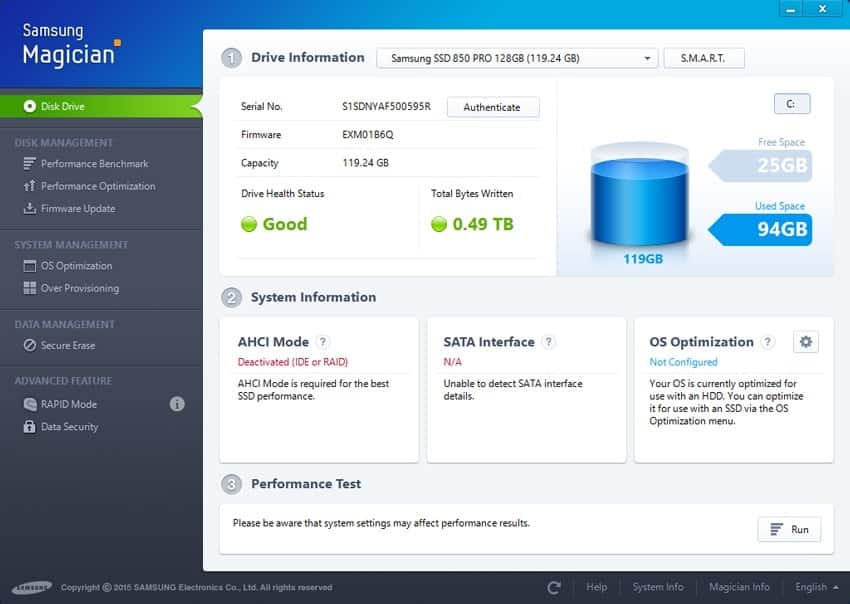Click the Firmware Update download icon
Image resolution: width=850 pixels, height=604 pixels.
(30, 209)
